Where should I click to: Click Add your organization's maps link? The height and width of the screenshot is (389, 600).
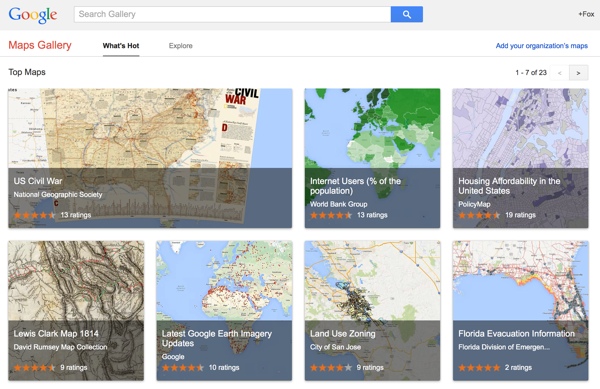point(541,46)
